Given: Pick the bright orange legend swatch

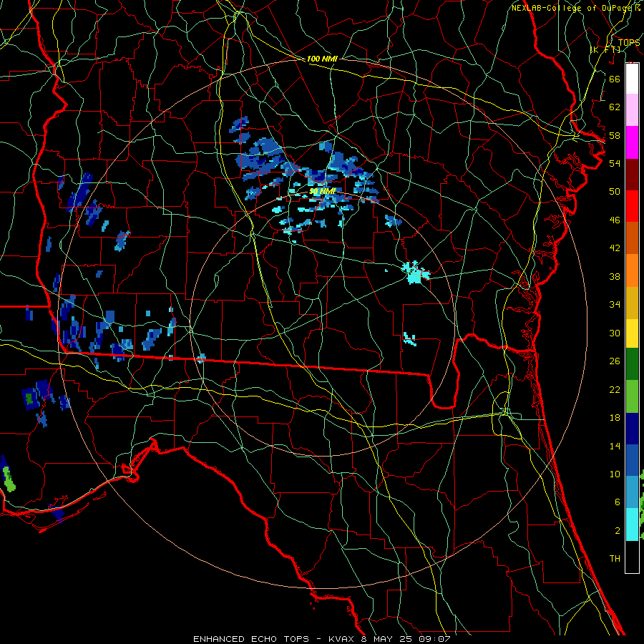Looking at the screenshot, I should coord(632,270).
